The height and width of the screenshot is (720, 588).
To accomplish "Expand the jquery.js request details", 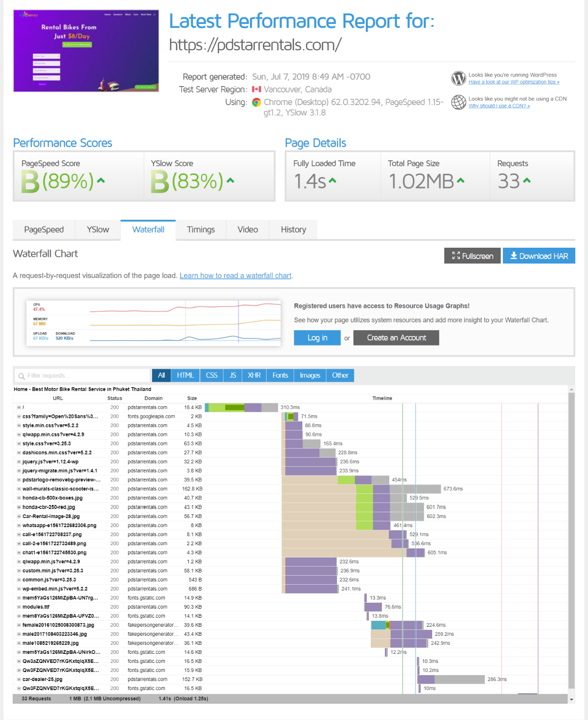I will pyautogui.click(x=19, y=462).
